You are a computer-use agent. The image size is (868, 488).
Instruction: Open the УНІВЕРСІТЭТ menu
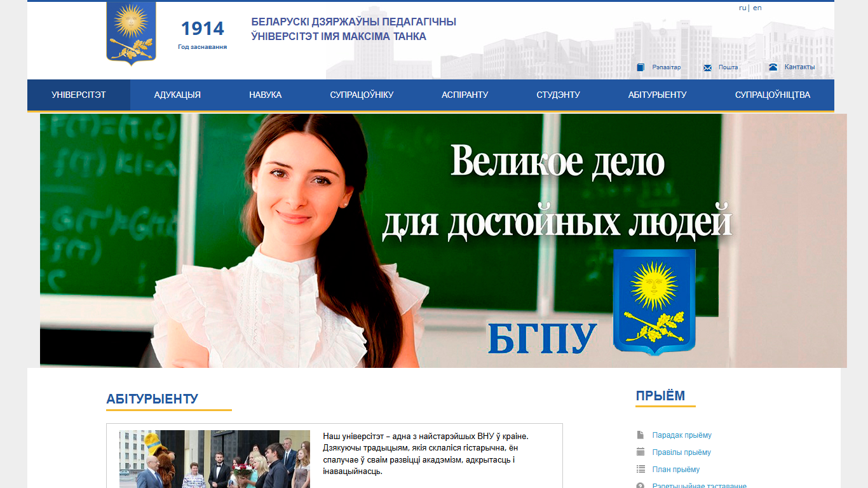coord(79,95)
